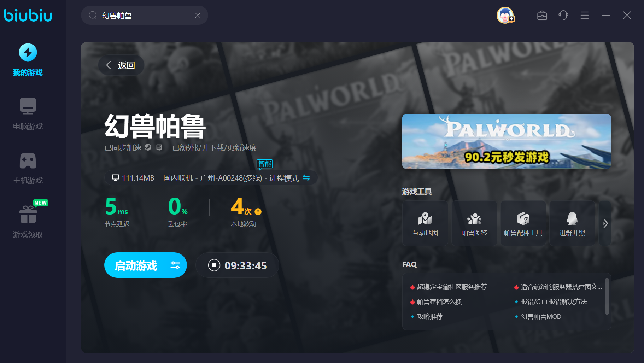Click the customer support headset icon
This screenshot has width=644, height=363.
(563, 15)
